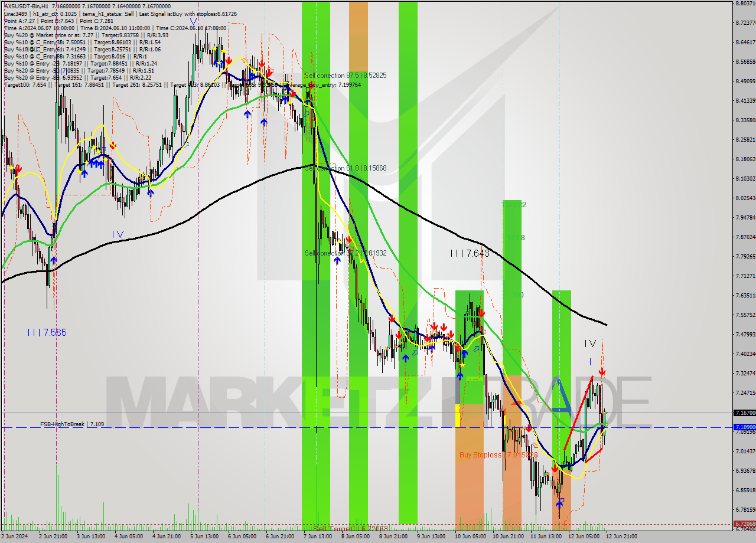
Task: Click the 'I V' wave label near 4 Jun
Action: 118,234
